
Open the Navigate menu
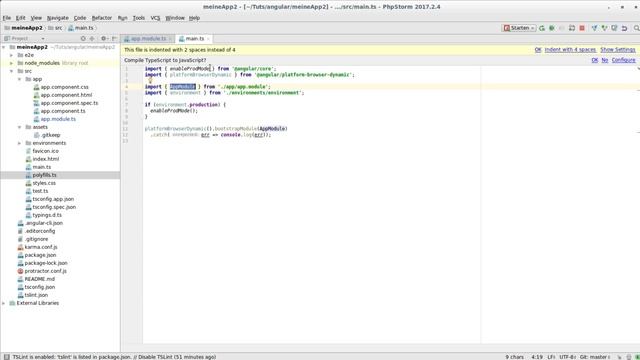pos(58,18)
